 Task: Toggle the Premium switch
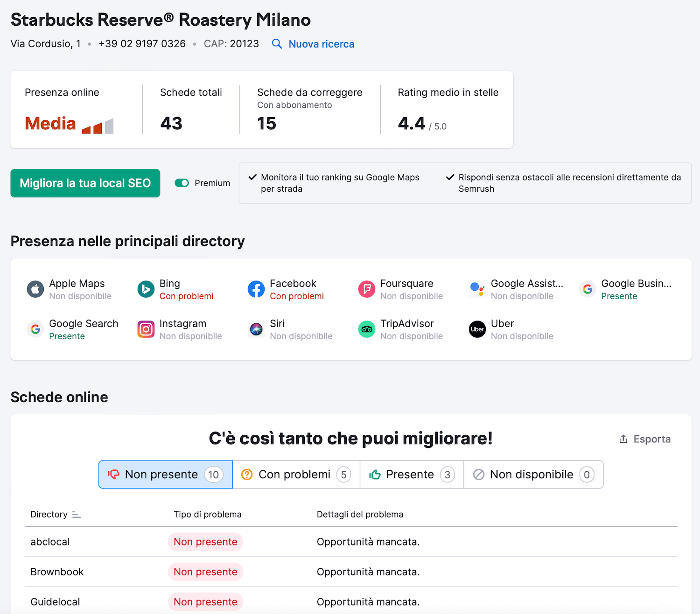[182, 183]
